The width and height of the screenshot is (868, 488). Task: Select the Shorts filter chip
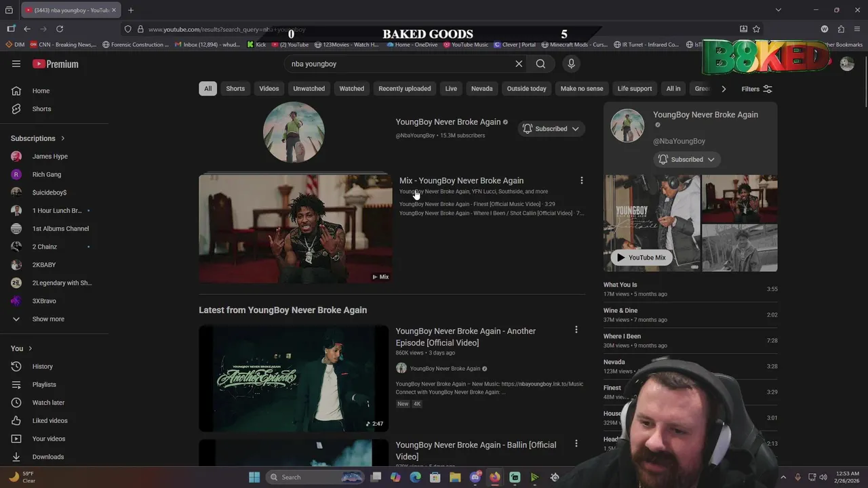click(x=235, y=89)
